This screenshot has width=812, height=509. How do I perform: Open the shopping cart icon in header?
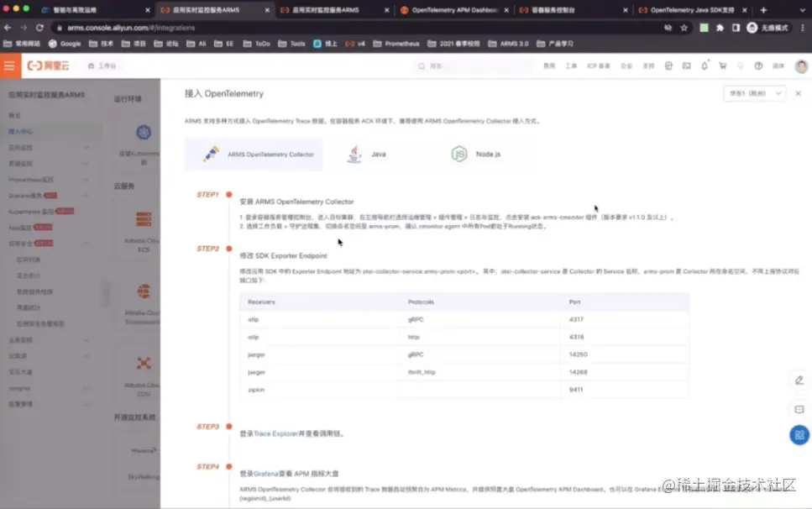click(722, 66)
